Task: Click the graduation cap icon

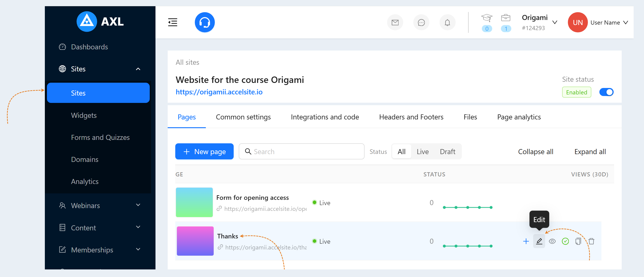Action: 486,18
